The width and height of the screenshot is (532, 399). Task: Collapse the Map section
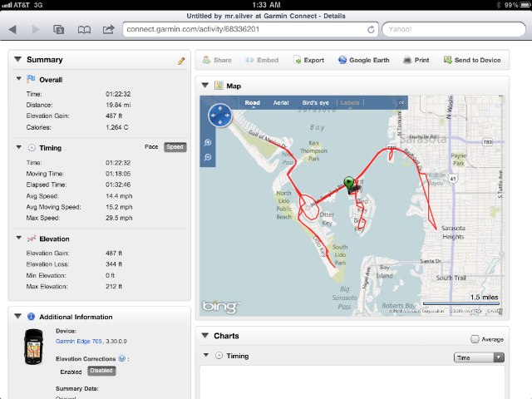coord(205,85)
